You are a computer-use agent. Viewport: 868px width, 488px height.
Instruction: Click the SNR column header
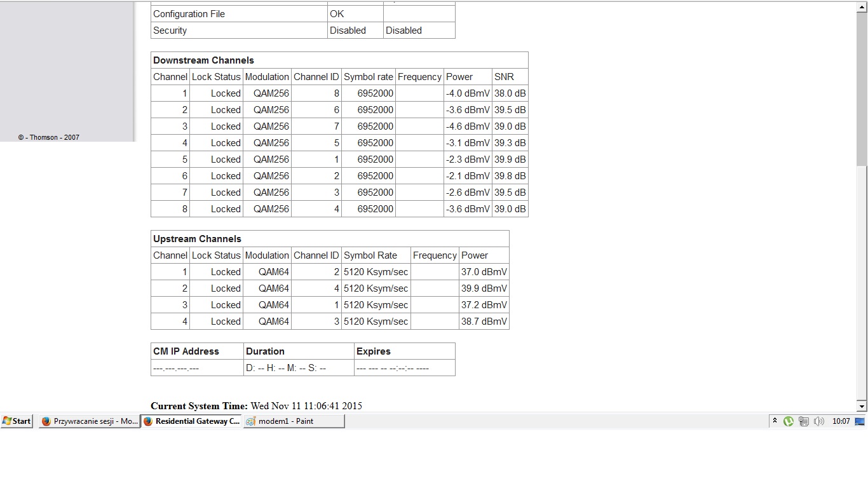[504, 77]
